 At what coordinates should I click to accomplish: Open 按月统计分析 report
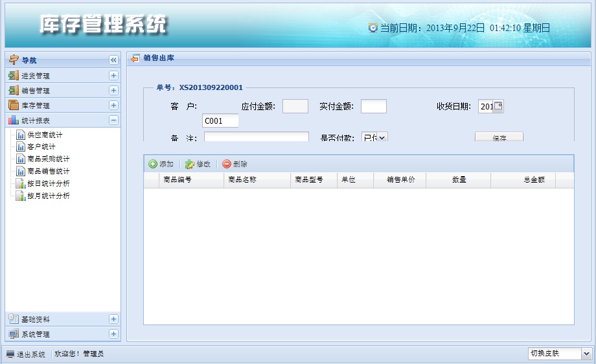point(47,196)
